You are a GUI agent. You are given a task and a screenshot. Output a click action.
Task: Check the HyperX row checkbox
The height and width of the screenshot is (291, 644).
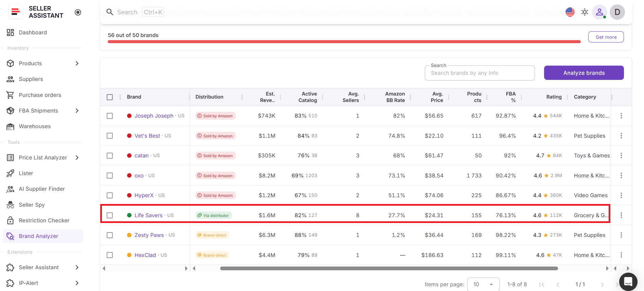click(110, 195)
